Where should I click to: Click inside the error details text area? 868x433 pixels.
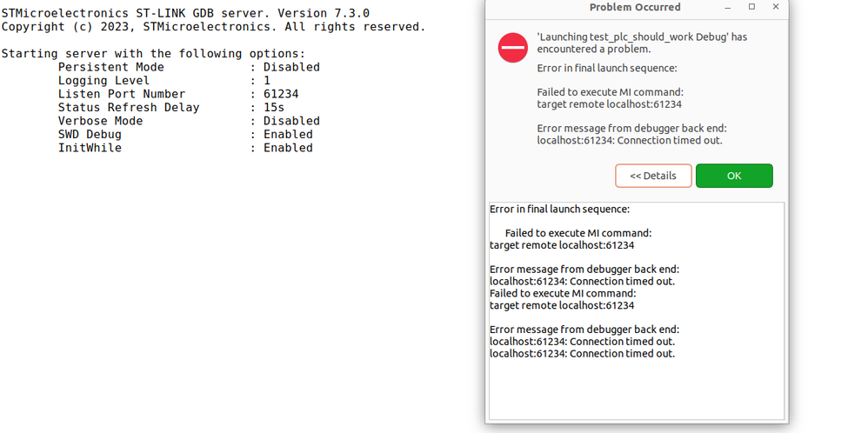637,310
